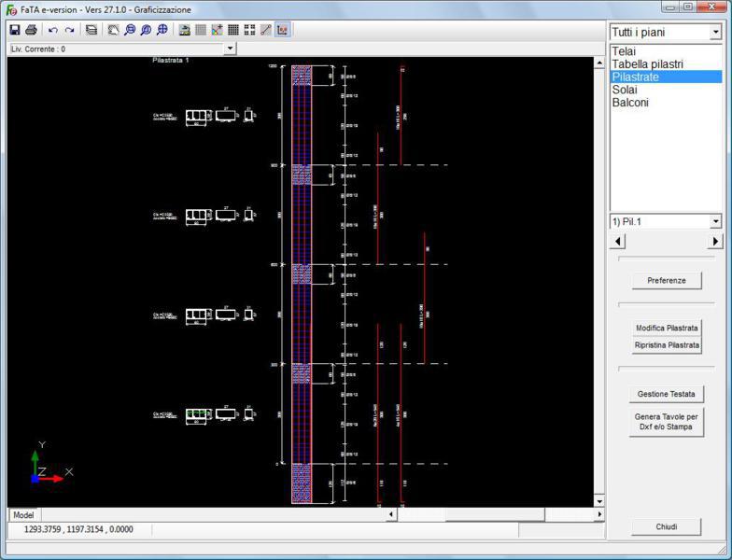Open the Liv. Corrente level dropdown
This screenshot has width=732, height=560.
point(230,49)
